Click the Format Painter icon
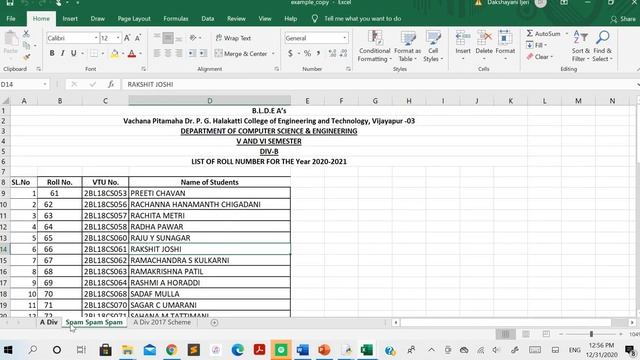Viewport: 640px width, 360px height. click(x=27, y=58)
